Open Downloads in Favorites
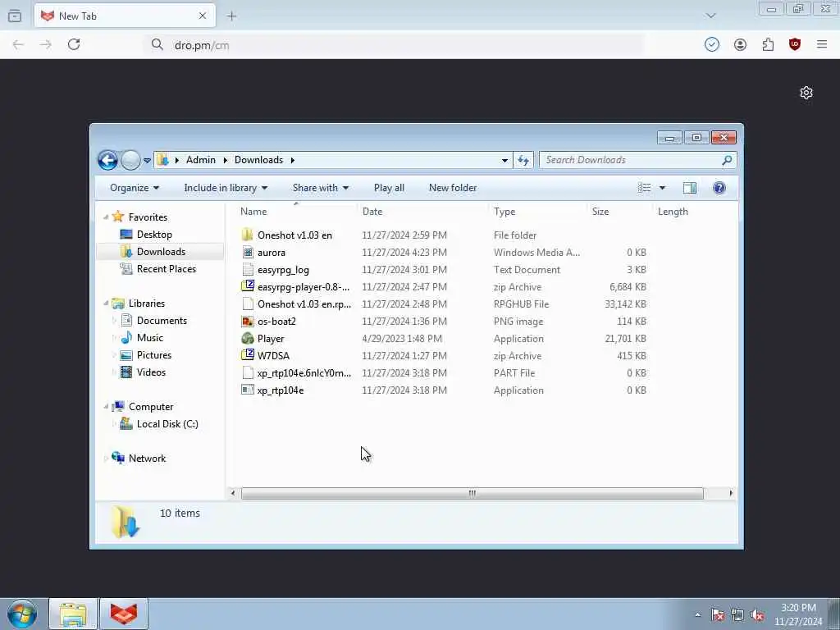Viewport: 840px width, 630px height. coord(161,252)
